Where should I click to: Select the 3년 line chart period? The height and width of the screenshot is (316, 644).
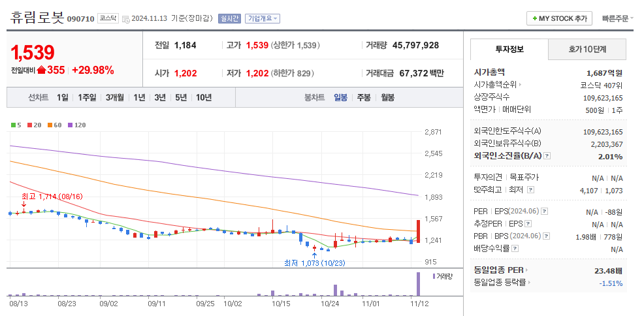coord(160,98)
